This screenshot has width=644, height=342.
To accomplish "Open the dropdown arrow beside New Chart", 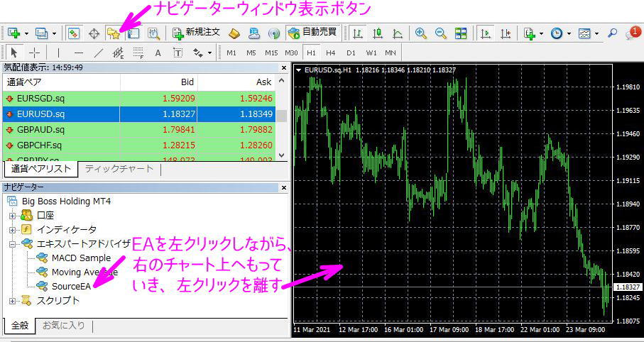I will (x=26, y=33).
